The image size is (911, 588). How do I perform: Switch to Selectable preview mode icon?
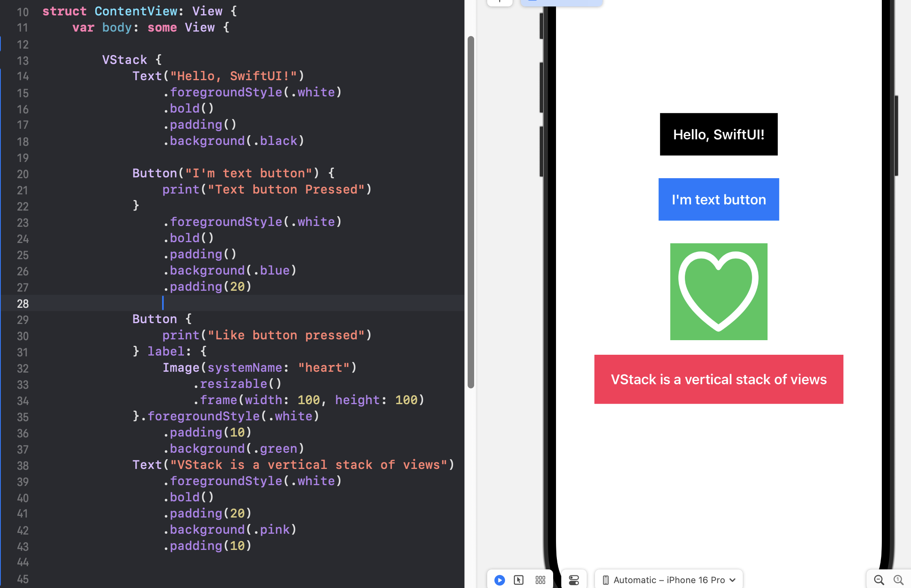(519, 580)
